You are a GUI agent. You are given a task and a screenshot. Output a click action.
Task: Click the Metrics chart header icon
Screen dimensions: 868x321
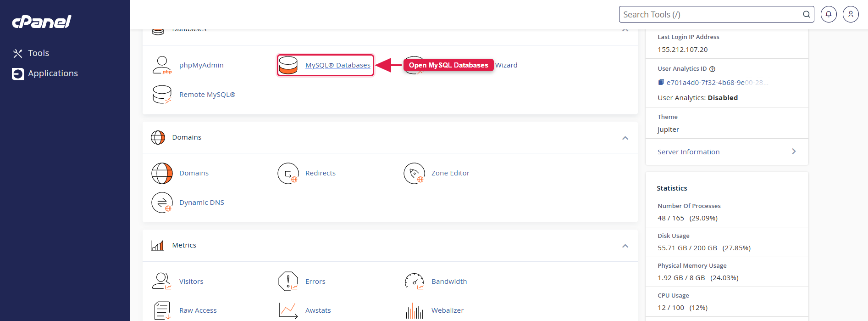coord(157,245)
